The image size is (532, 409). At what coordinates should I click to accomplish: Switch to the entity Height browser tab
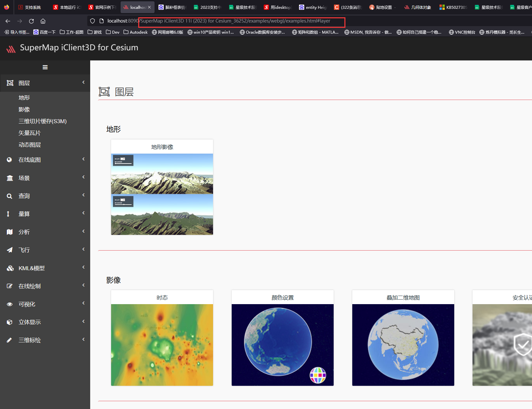(x=313, y=7)
